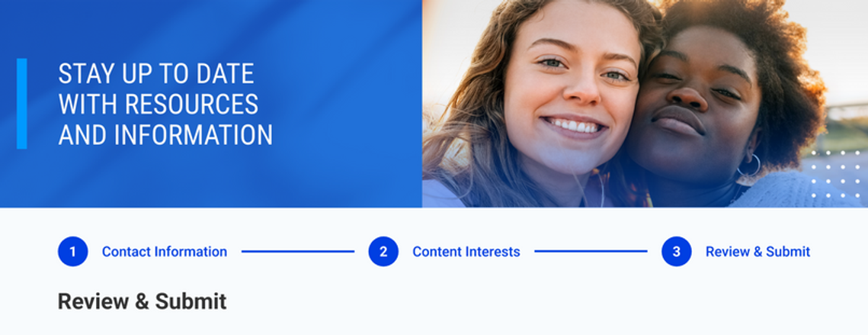Viewport: 868px width, 335px height.
Task: Click the light blue vertical accent bar
Action: [21, 104]
